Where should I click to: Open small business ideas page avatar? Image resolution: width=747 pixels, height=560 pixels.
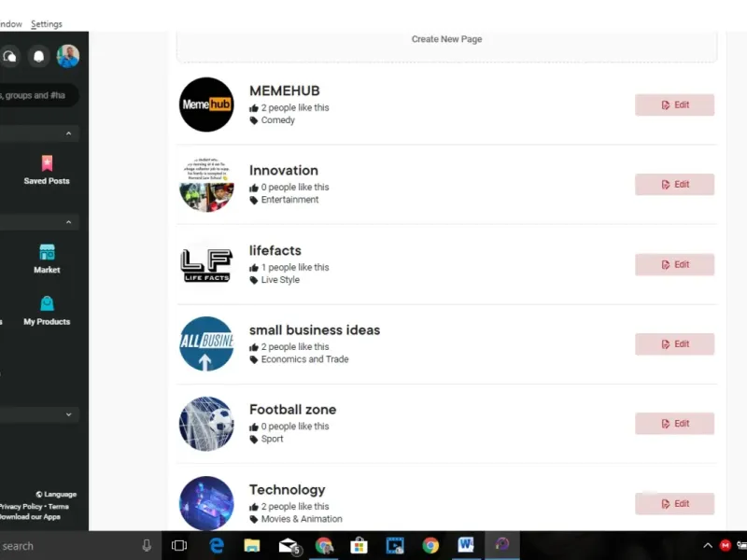pos(206,343)
